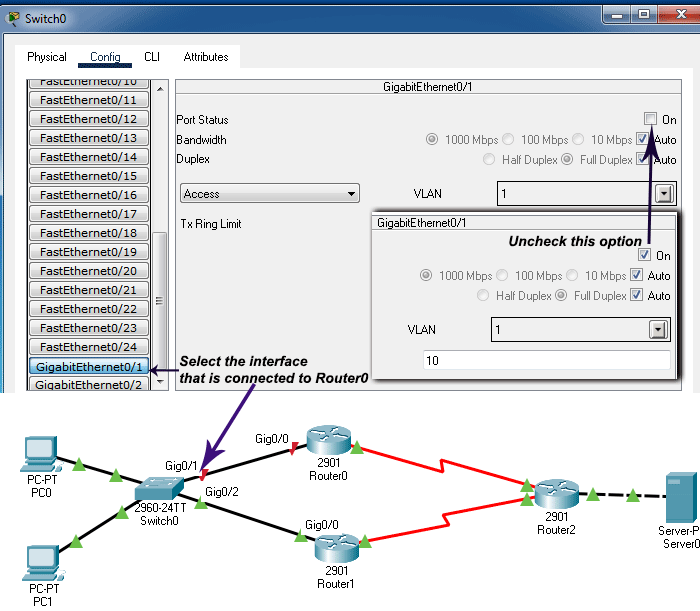This screenshot has width=700, height=611.
Task: Select Half Duplex radio in main panel
Action: (489, 159)
